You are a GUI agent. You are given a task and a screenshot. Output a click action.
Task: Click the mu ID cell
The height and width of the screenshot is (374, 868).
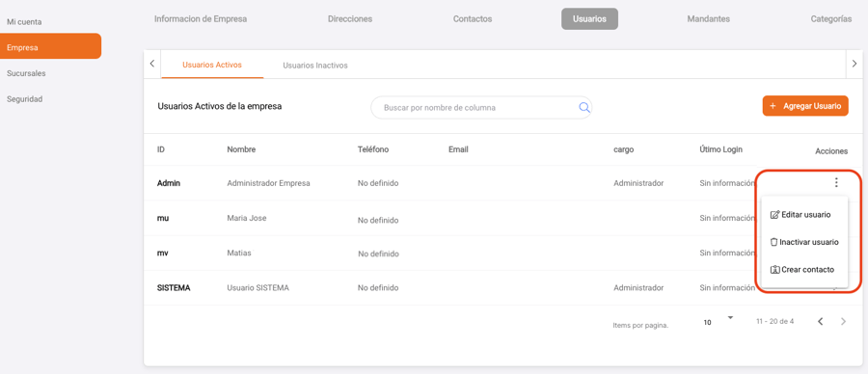pyautogui.click(x=163, y=218)
